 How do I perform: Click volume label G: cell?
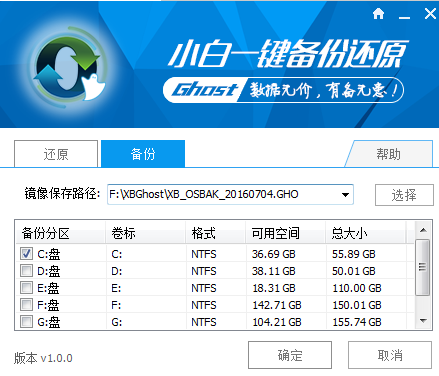117,322
